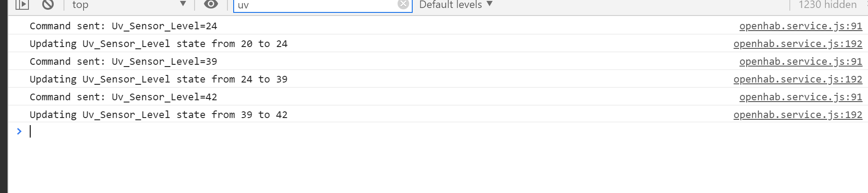Select the 'Updating Uv_Sensor_Level state from 39 to 42' message
This screenshot has width=868, height=193.
coord(159,114)
